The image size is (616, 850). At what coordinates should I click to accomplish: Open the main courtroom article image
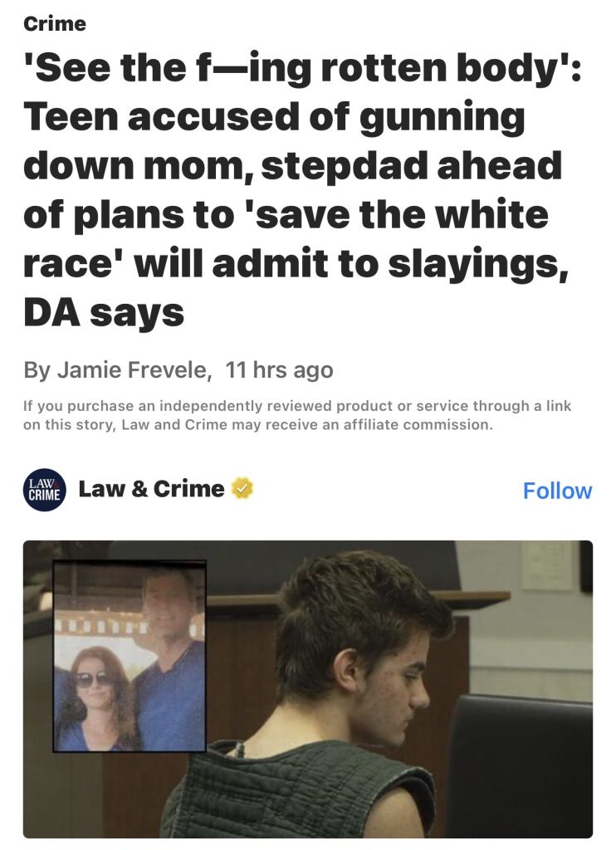click(x=307, y=689)
